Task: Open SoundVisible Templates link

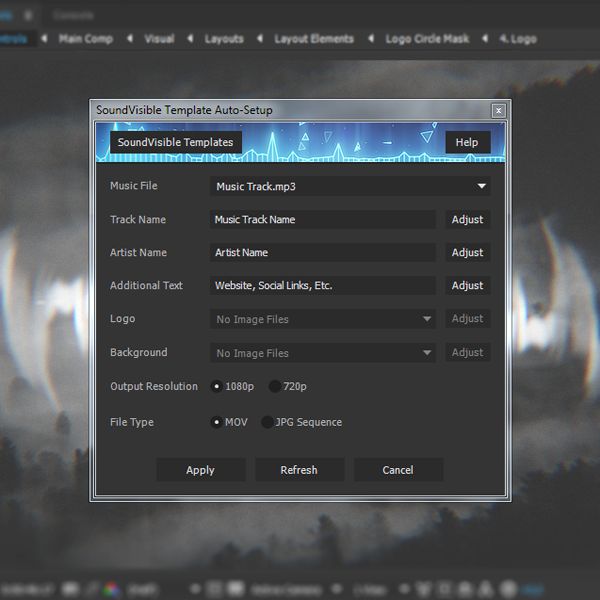Action: pos(176,142)
